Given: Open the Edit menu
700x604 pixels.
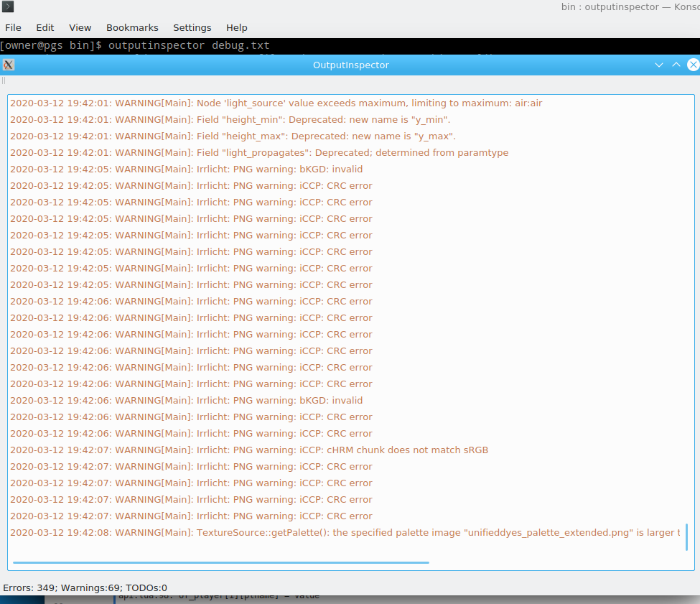Looking at the screenshot, I should (45, 27).
